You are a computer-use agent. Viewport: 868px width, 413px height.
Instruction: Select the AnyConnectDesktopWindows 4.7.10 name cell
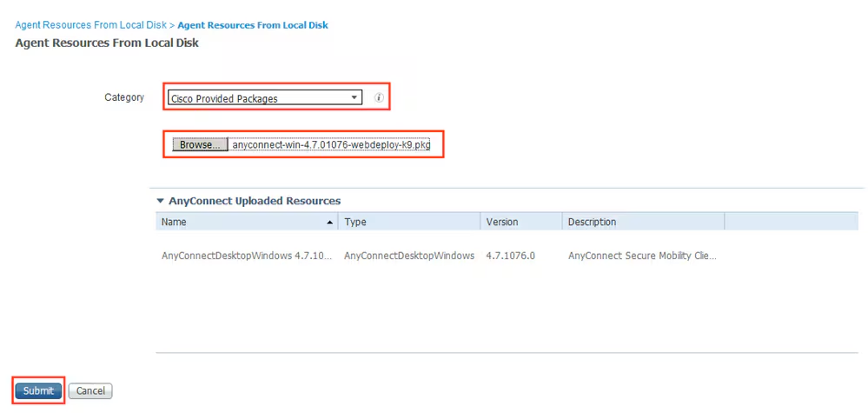[x=246, y=256]
